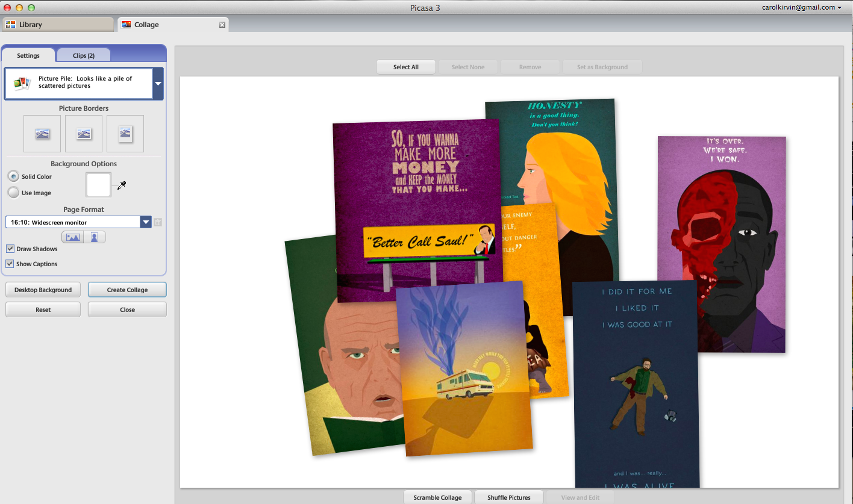Click the Desktop Background button
The image size is (853, 504).
coord(43,290)
